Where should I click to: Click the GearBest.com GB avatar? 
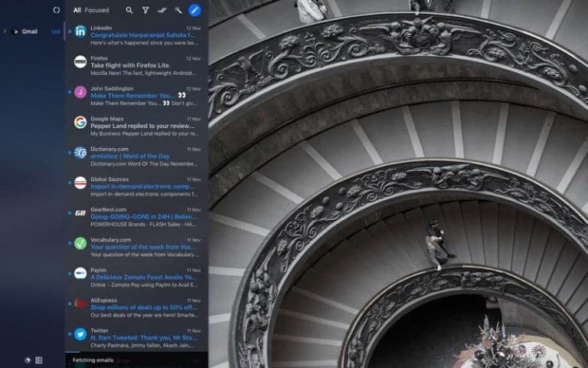coord(80,213)
